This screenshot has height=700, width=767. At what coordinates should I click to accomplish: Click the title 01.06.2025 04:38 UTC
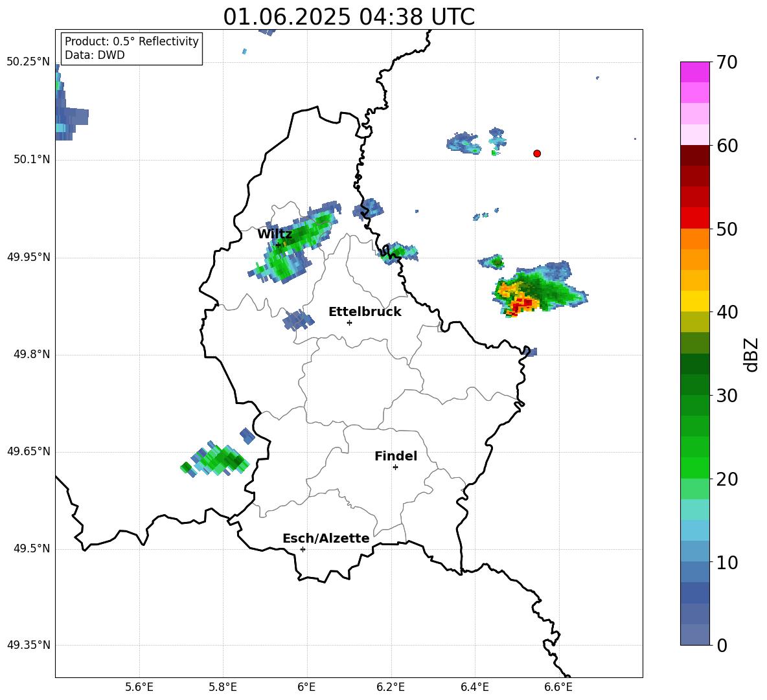(349, 17)
